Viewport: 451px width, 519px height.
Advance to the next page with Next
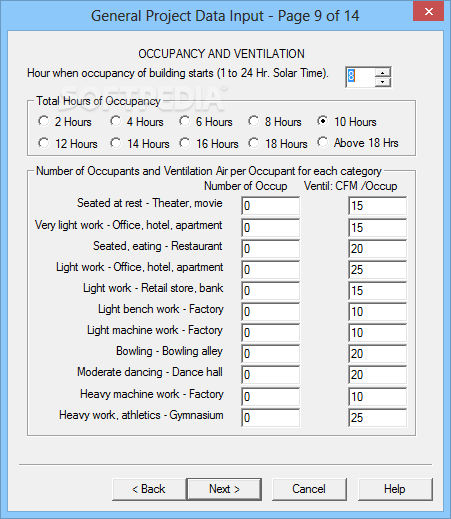tap(224, 489)
